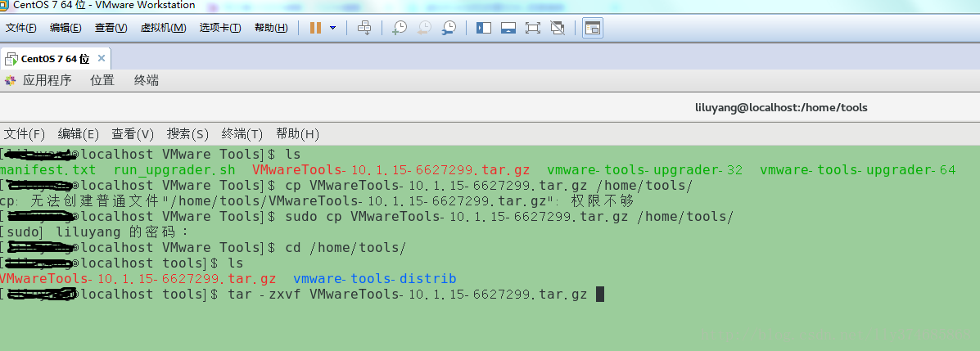980x351 pixels.
Task: Open the 应用程序 GNOME menu
Action: point(47,80)
